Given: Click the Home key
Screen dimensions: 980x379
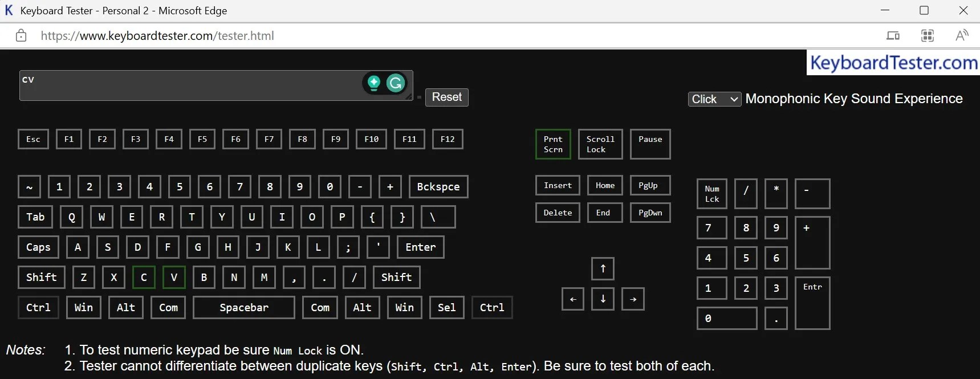Looking at the screenshot, I should (x=605, y=186).
